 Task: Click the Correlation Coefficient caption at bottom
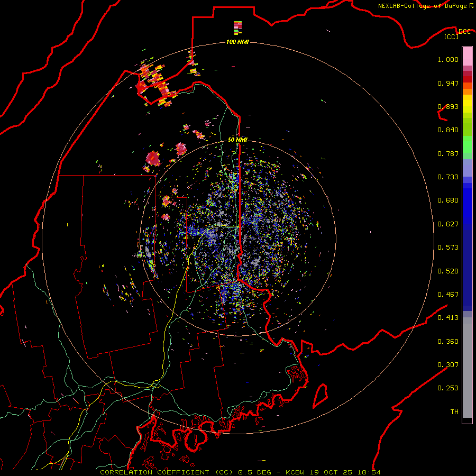tap(240, 472)
